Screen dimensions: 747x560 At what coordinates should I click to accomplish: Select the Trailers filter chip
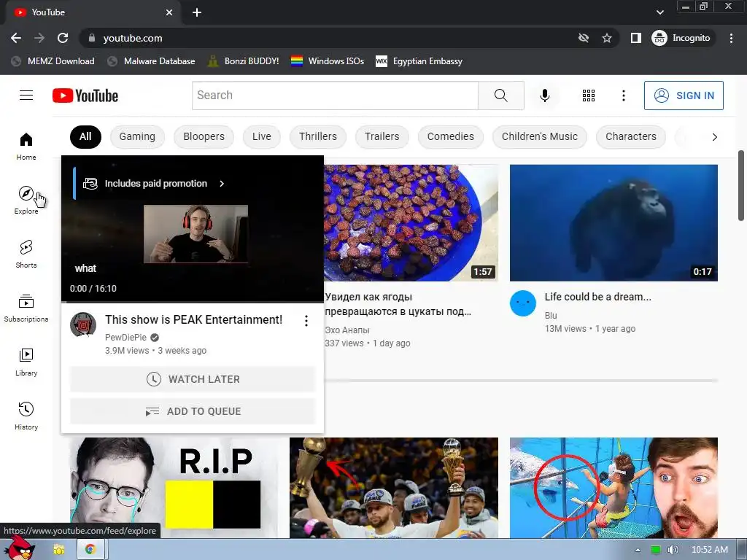click(382, 136)
